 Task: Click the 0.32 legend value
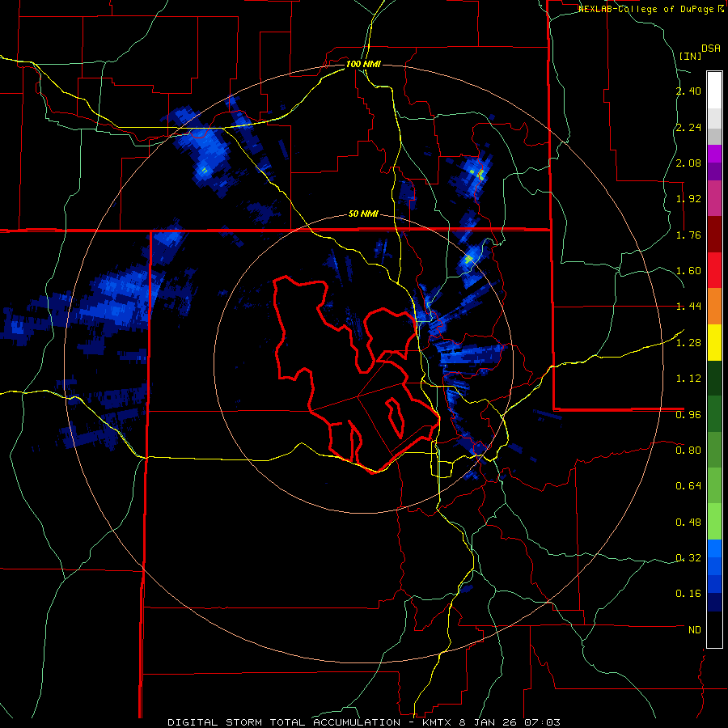coord(688,558)
